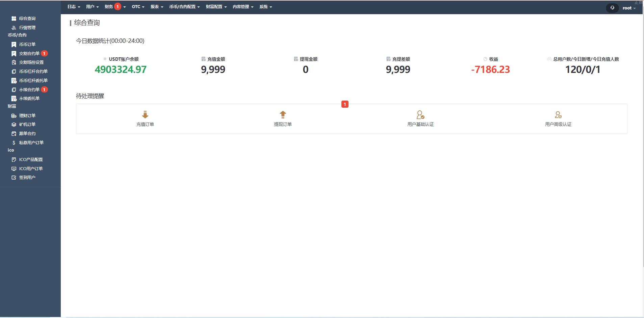The width and height of the screenshot is (644, 318).
Task: Click the 综合查询 grid icon in sidebar
Action: (14, 19)
